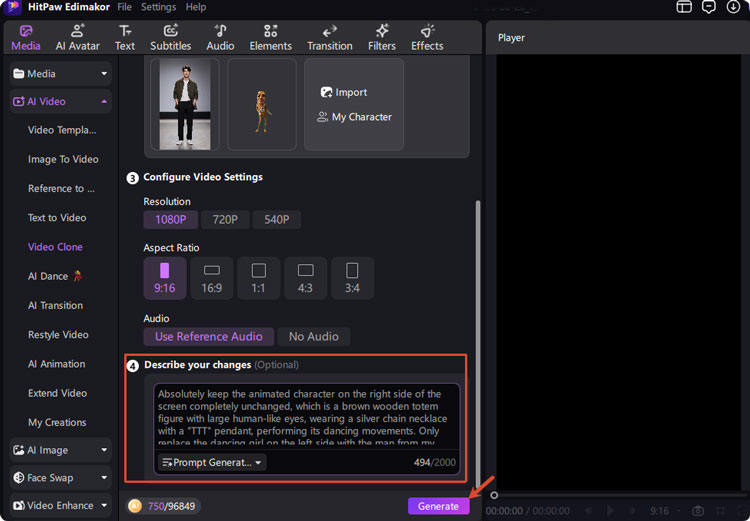Open the AI Avatar panel
This screenshot has height=521, width=750.
pyautogui.click(x=77, y=38)
